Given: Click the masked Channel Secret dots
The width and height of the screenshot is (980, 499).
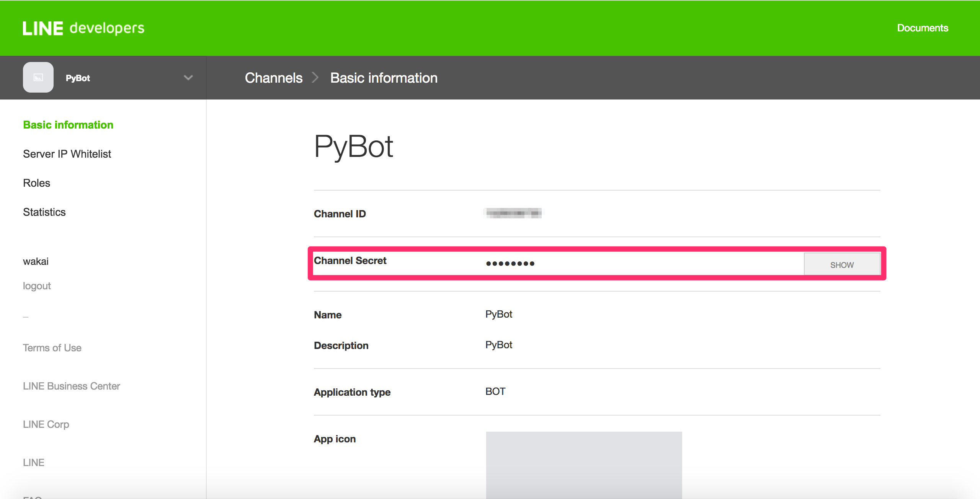Looking at the screenshot, I should coord(510,263).
